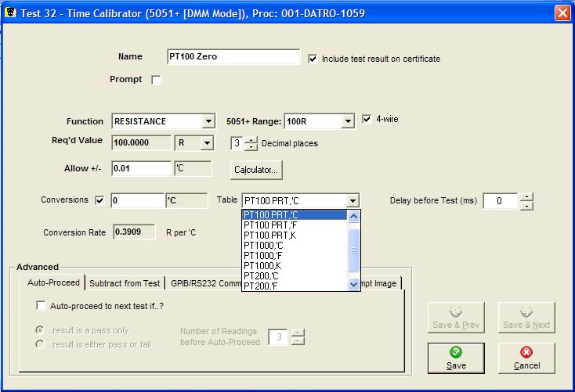Increase decimal places with up arrow
Viewport: 575px width, 392px height.
click(251, 139)
